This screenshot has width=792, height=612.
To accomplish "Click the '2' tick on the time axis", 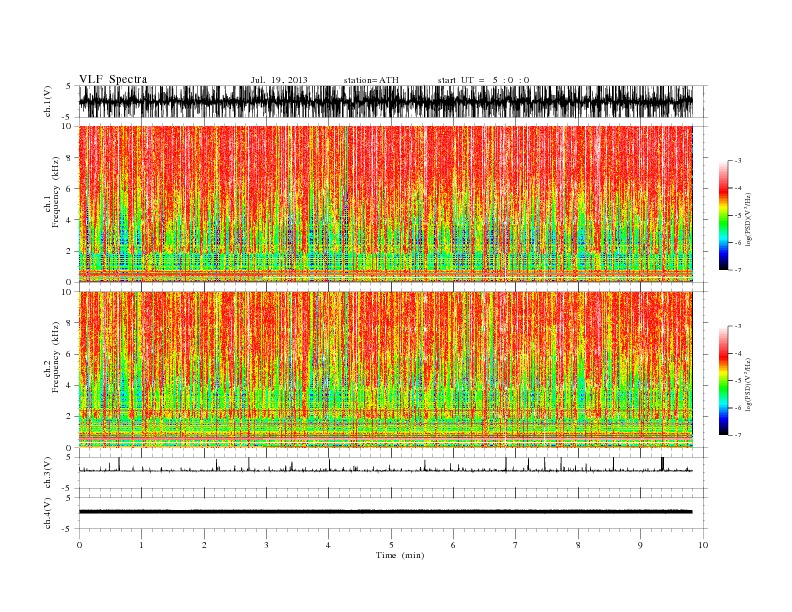I will (x=204, y=545).
